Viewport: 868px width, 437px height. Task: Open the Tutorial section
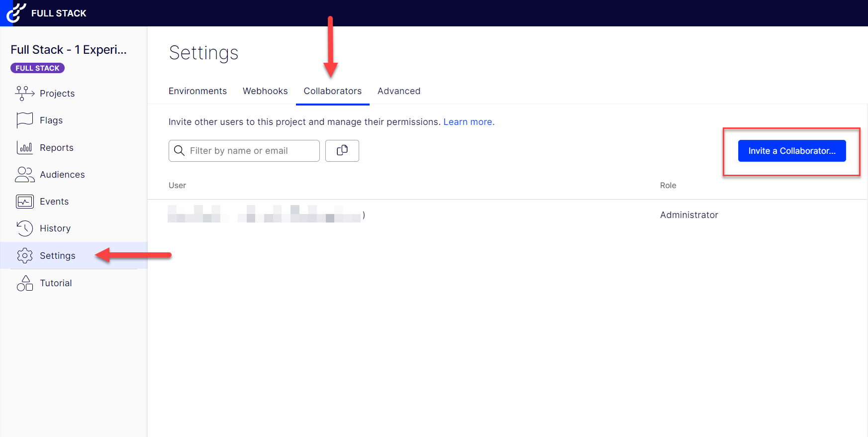coord(56,283)
